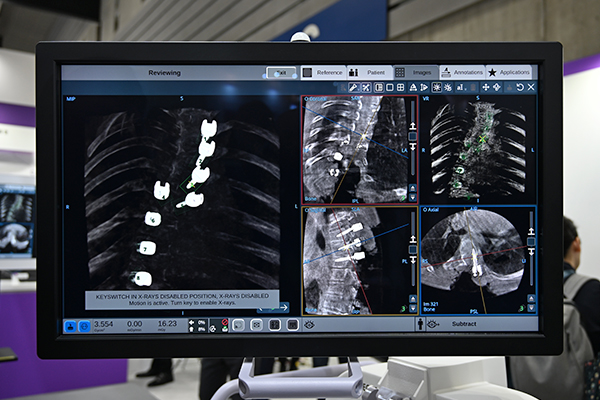This screenshot has width=600, height=400.
Task: Select the brightness sun icon in toolbar
Action: 435,88
